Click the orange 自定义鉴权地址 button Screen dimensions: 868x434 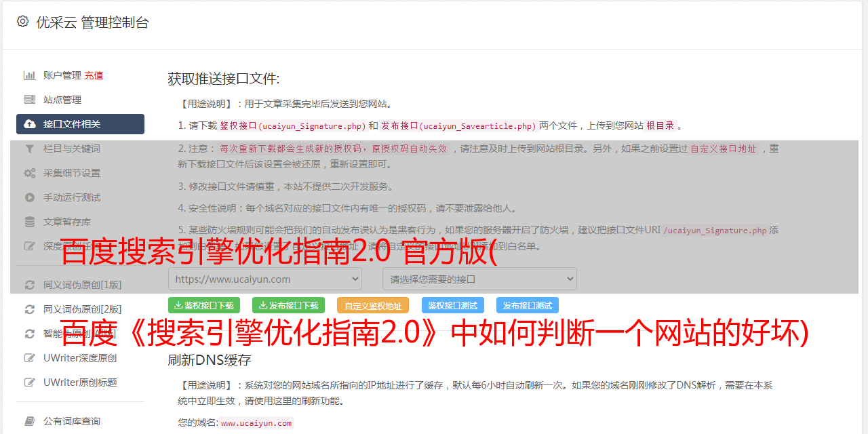tap(373, 305)
